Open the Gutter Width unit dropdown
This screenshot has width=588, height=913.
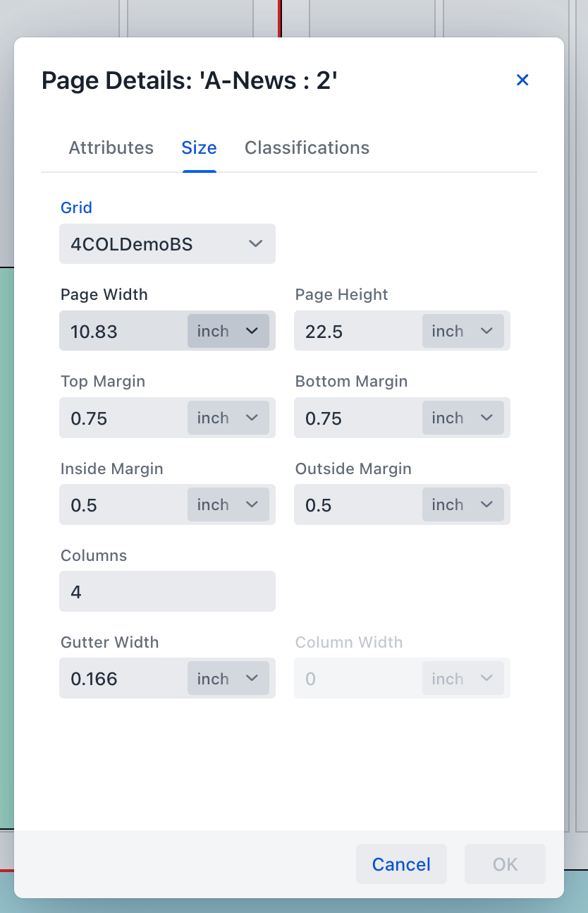tap(228, 678)
